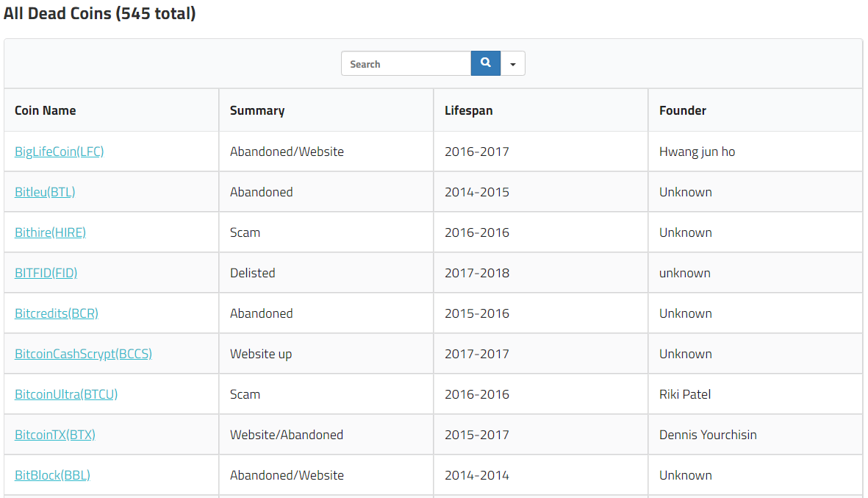Viewport: 868px width, 498px height.
Task: Open the search options dropdown caret
Action: [x=513, y=64]
